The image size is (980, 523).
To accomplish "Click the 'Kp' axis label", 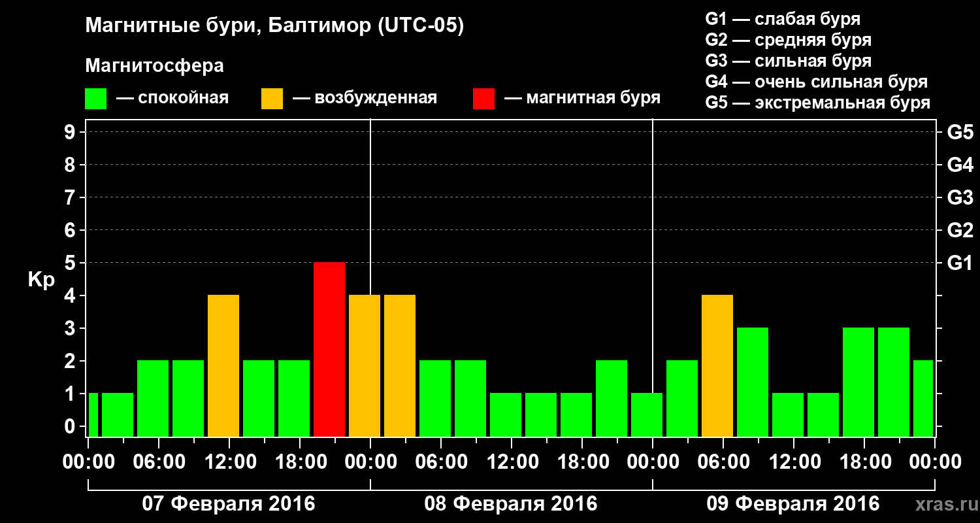I will pos(42,280).
